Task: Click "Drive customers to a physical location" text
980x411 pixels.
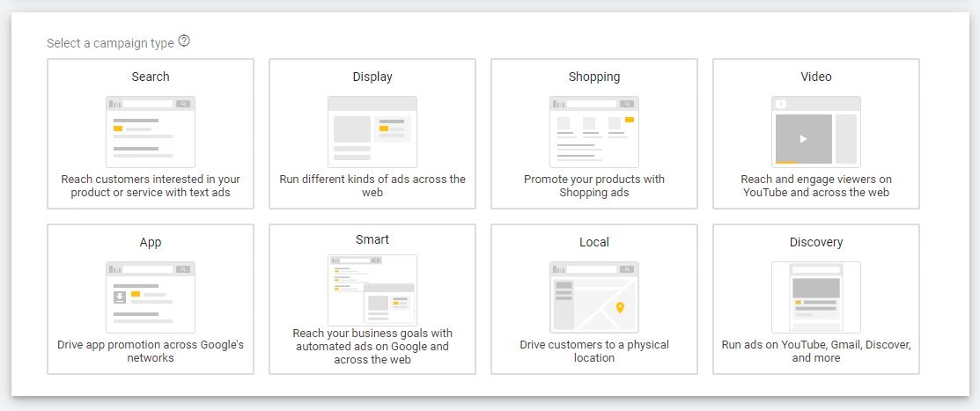Action: point(594,351)
